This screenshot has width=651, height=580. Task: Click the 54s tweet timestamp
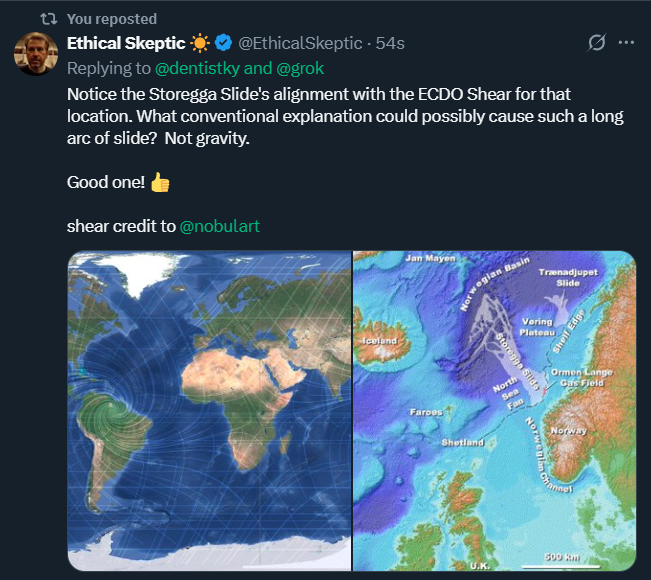(389, 43)
